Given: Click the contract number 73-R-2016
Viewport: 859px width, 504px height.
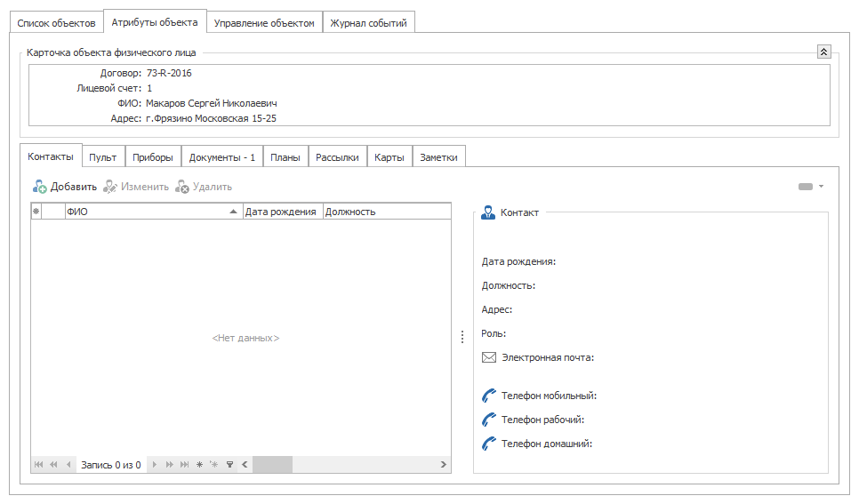Looking at the screenshot, I should [x=169, y=73].
